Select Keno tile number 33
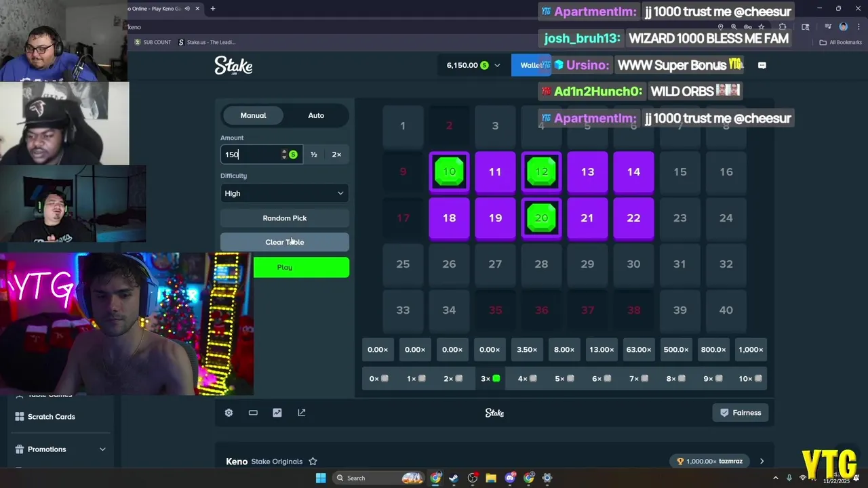Screen dimensions: 868x488 [403, 310]
